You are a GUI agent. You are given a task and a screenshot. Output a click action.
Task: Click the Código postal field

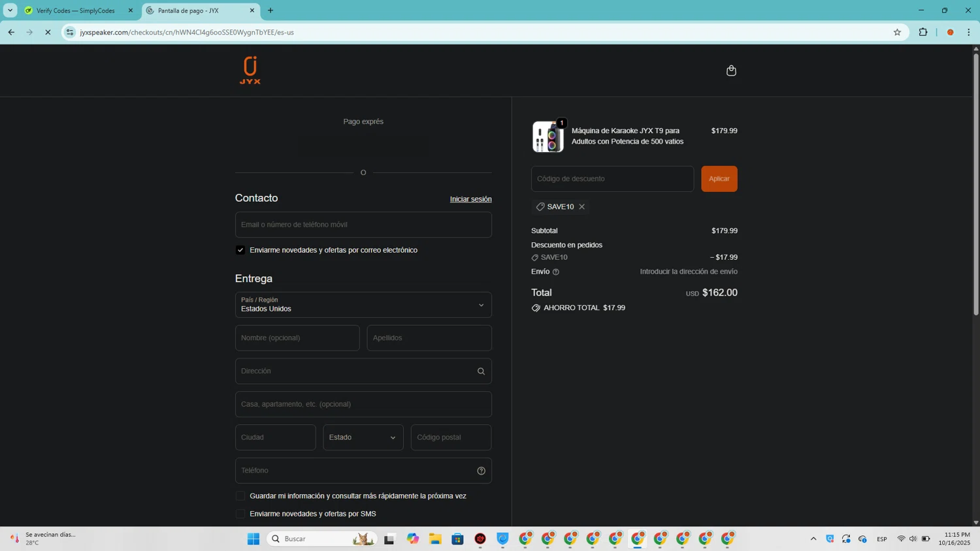click(451, 437)
